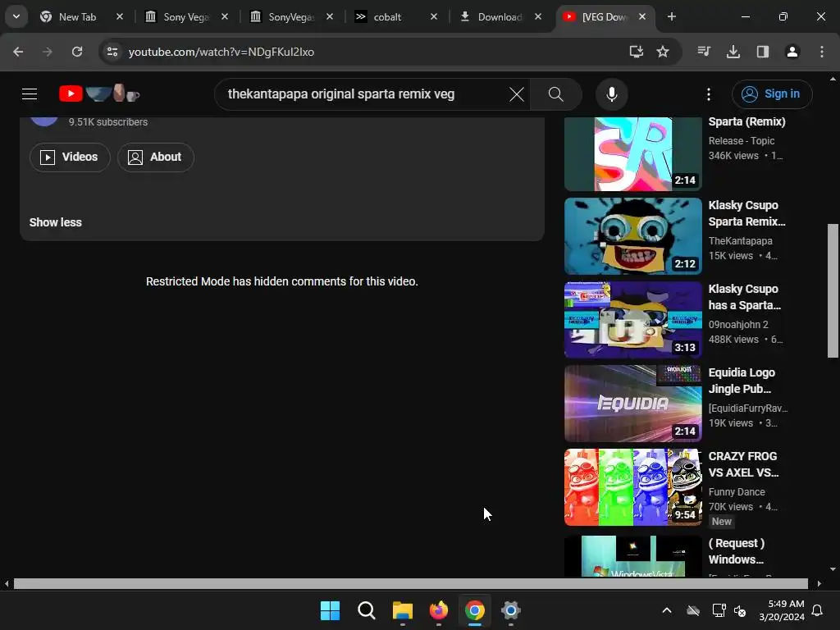Screen dimensions: 840x630
Task: Open File Explorer from taskbar
Action: pos(402,610)
